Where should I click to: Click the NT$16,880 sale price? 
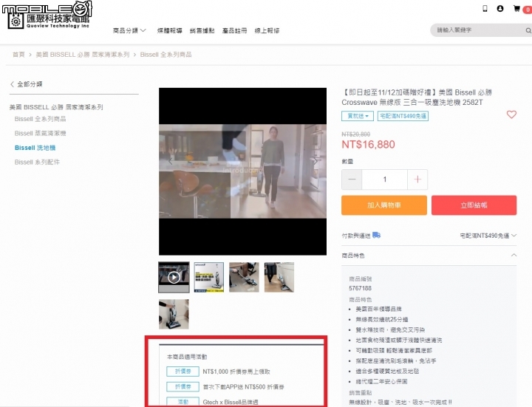click(x=369, y=145)
